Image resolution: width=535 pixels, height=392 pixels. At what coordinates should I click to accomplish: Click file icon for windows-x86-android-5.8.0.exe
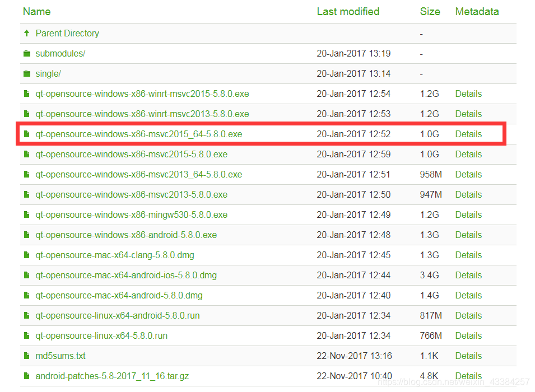coord(27,235)
